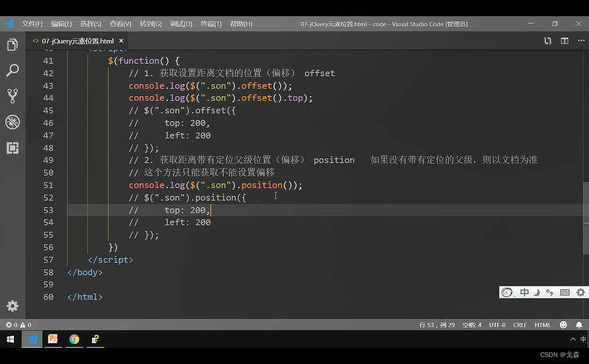Open the 文件(F) menu

32,24
